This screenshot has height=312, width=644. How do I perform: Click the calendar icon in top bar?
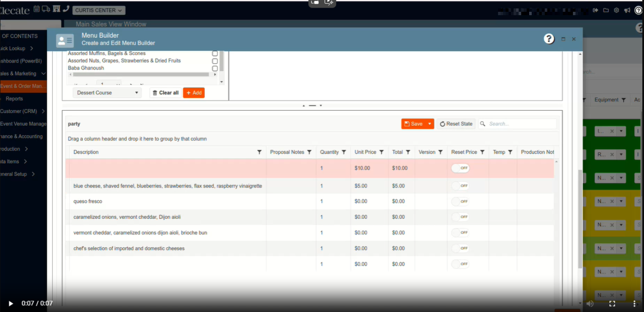coord(37,9)
